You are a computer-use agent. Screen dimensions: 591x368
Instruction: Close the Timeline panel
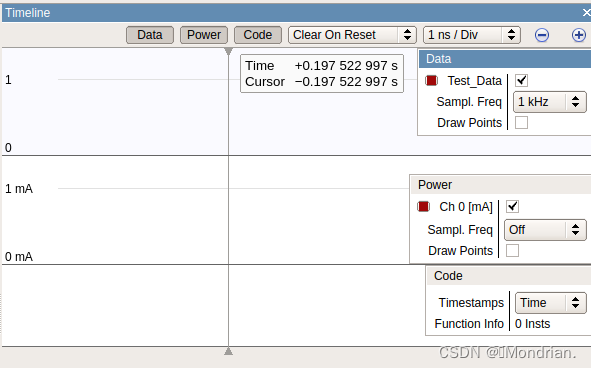click(586, 13)
